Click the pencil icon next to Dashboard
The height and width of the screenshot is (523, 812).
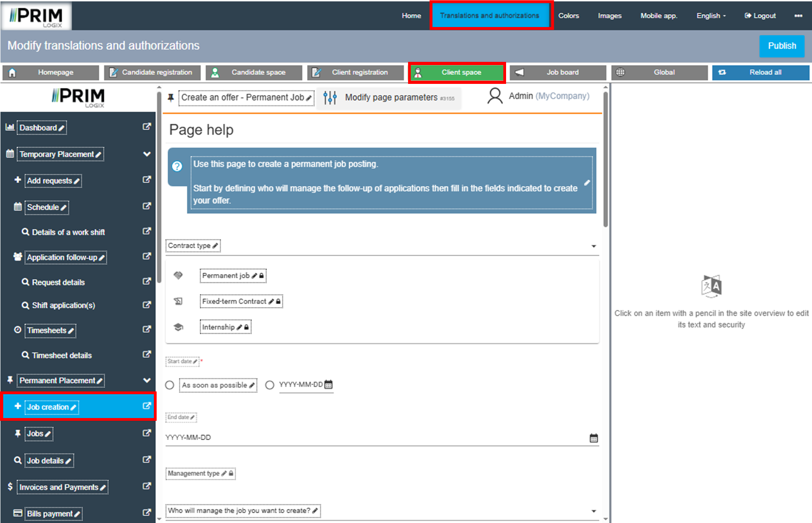click(62, 128)
